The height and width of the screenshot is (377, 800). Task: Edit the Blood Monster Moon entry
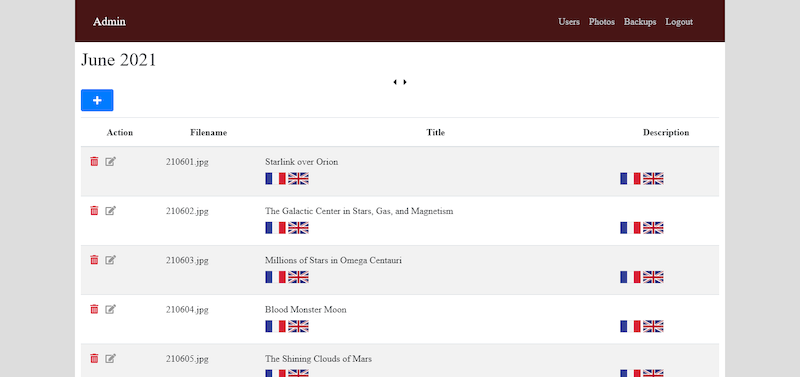tap(110, 309)
